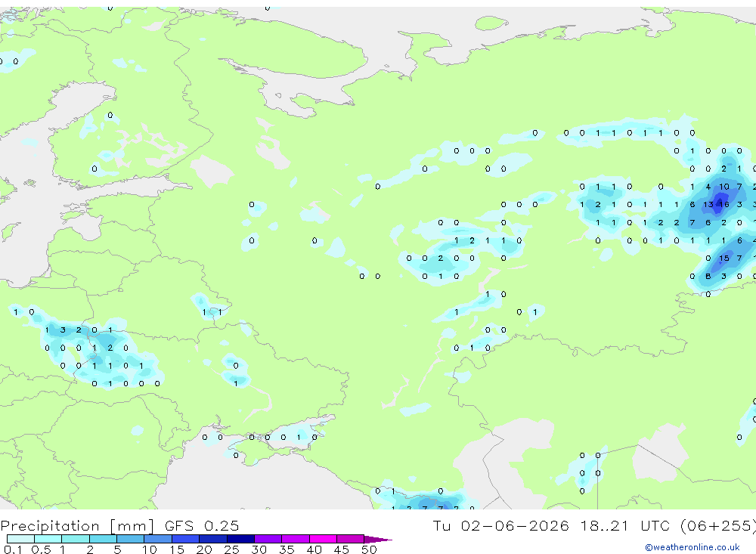Select the 'Precipitation [mm] GFS 0.25' title text
This screenshot has height=554, width=756.
(x=119, y=525)
